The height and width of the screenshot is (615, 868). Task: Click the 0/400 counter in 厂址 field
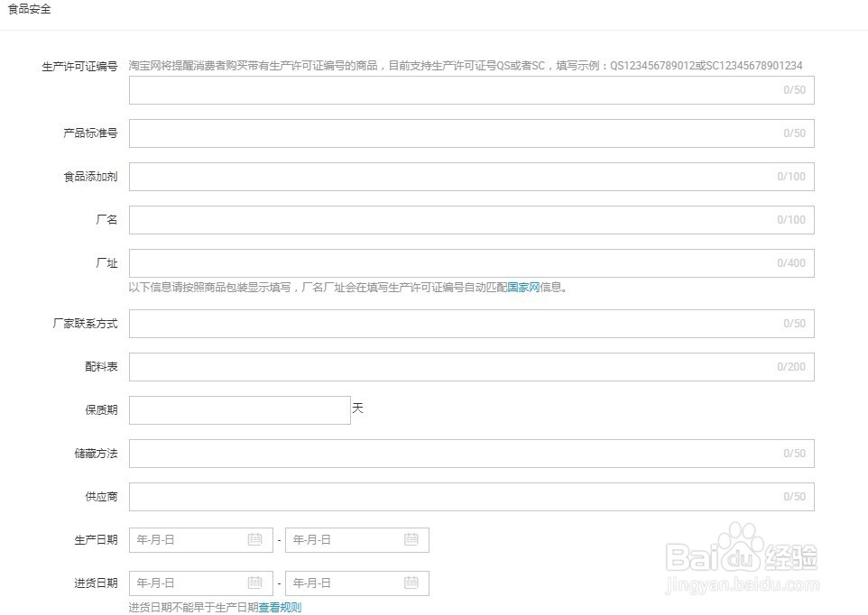pyautogui.click(x=791, y=263)
